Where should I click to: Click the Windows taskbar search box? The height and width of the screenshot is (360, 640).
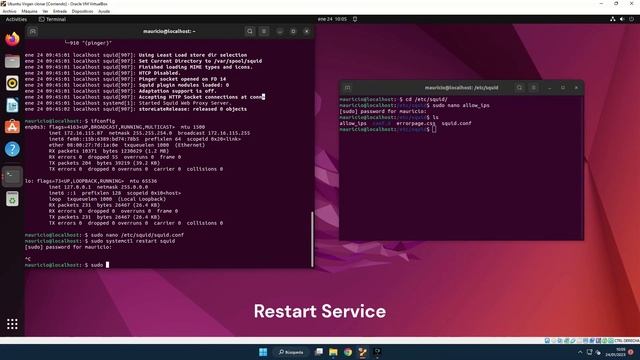point(291,352)
